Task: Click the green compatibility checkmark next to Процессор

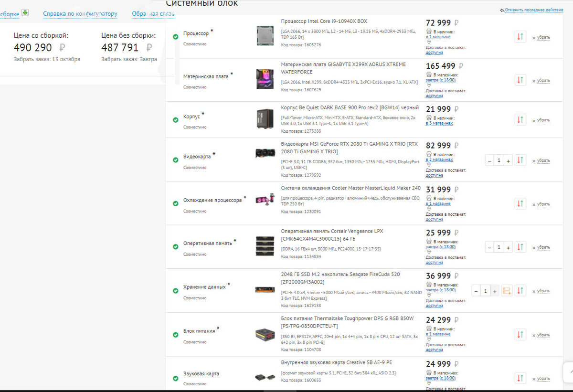Action: coord(175,36)
